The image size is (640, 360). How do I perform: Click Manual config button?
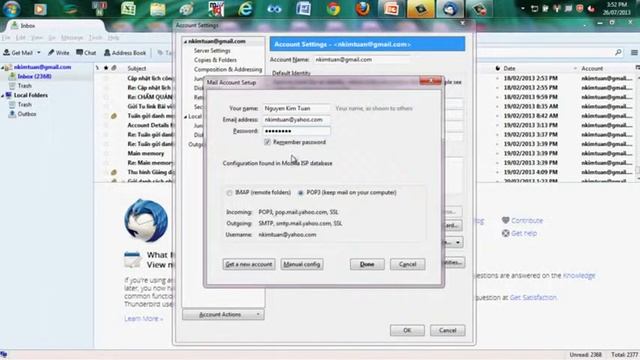click(302, 264)
